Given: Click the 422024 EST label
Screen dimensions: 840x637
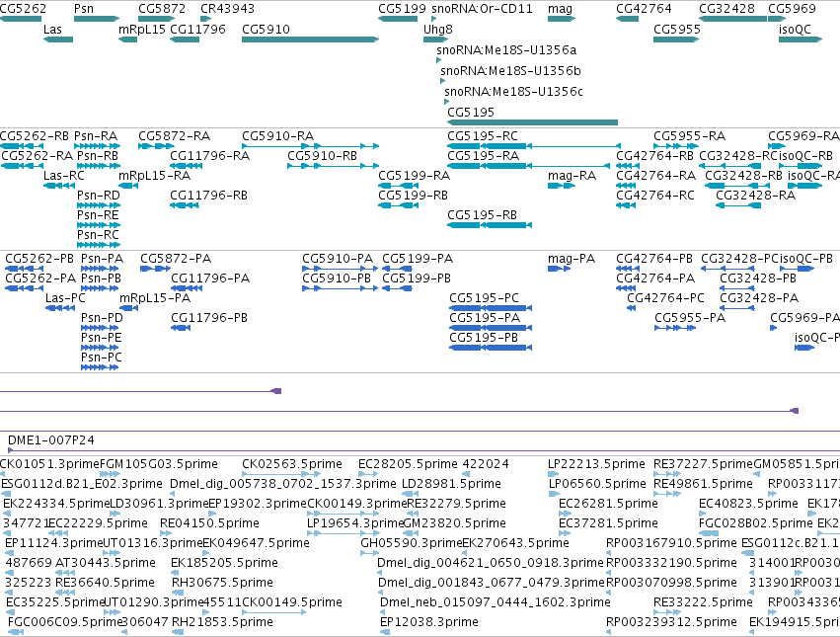Looking at the screenshot, I should [x=486, y=464].
